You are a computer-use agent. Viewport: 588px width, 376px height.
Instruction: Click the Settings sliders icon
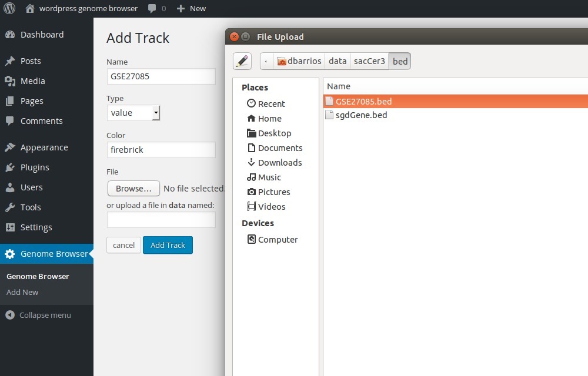(x=10, y=227)
